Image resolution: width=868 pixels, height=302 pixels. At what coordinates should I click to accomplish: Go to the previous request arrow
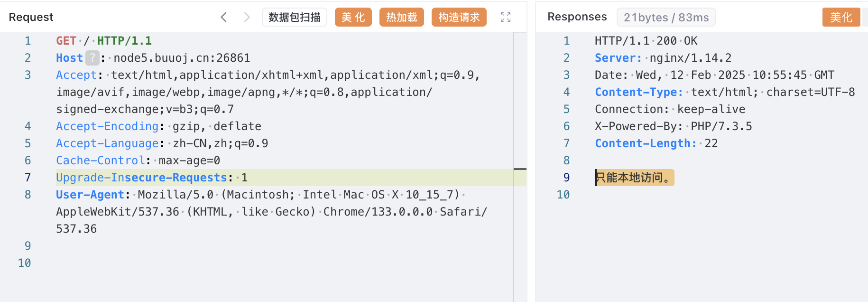[224, 18]
